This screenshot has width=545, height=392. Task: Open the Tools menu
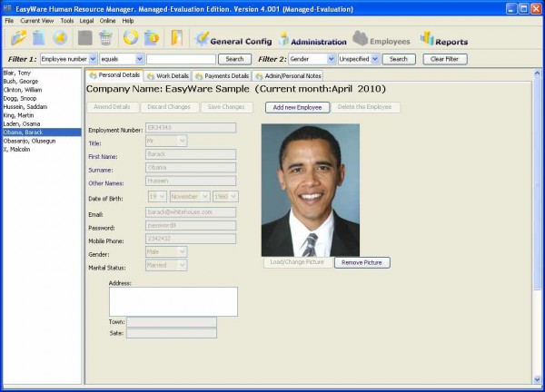66,21
